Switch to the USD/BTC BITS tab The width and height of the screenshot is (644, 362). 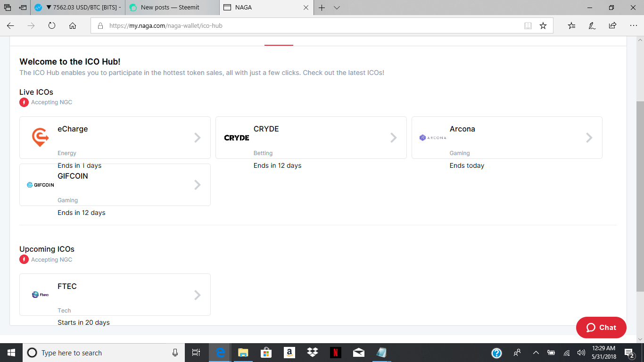pyautogui.click(x=78, y=8)
